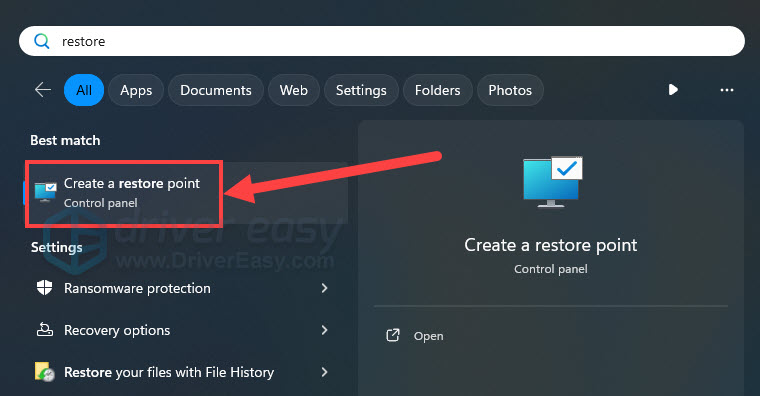
Task: Click Open in the preview pane
Action: pos(428,336)
